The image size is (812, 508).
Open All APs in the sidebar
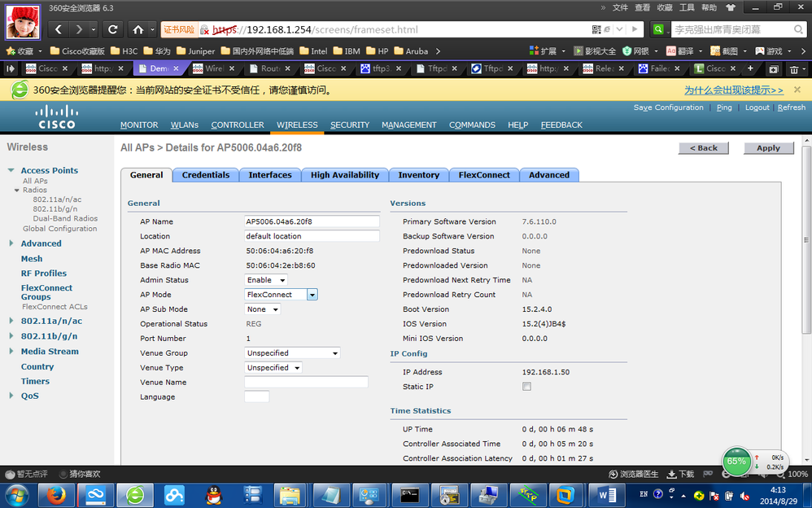pyautogui.click(x=35, y=181)
